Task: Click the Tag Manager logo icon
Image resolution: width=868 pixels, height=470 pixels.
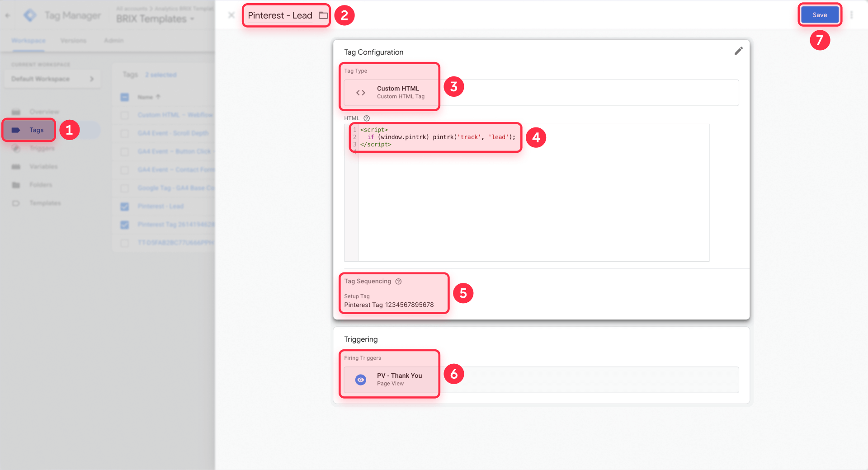Action: [x=30, y=15]
